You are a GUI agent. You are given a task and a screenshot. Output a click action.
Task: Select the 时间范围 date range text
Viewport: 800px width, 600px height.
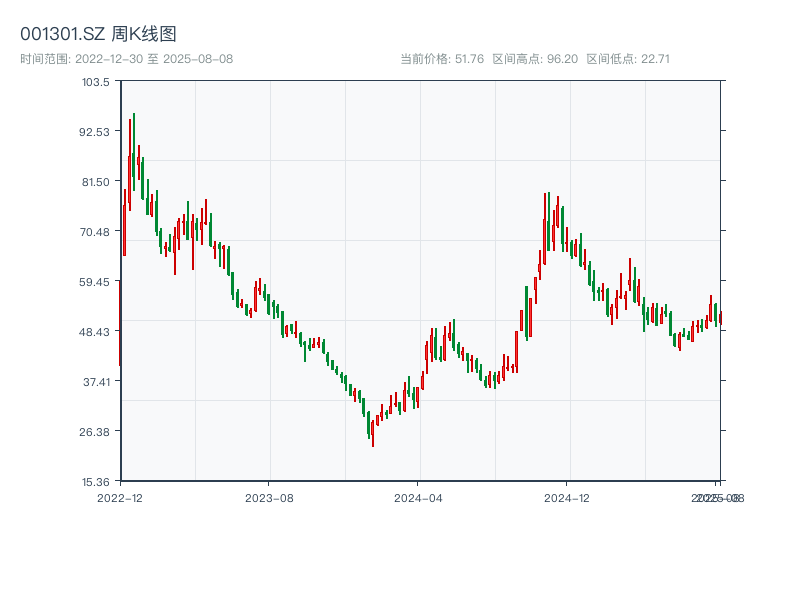point(127,59)
